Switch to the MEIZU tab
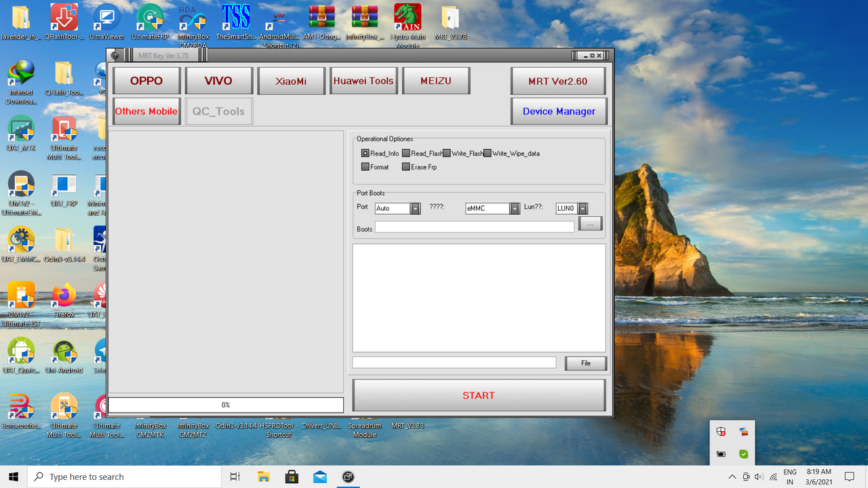868x488 pixels. pos(436,81)
